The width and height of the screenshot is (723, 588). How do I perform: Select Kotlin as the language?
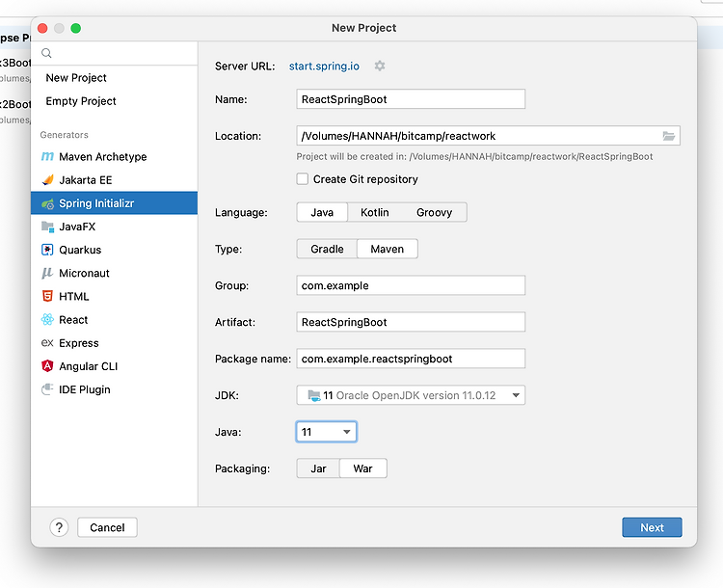tap(374, 212)
